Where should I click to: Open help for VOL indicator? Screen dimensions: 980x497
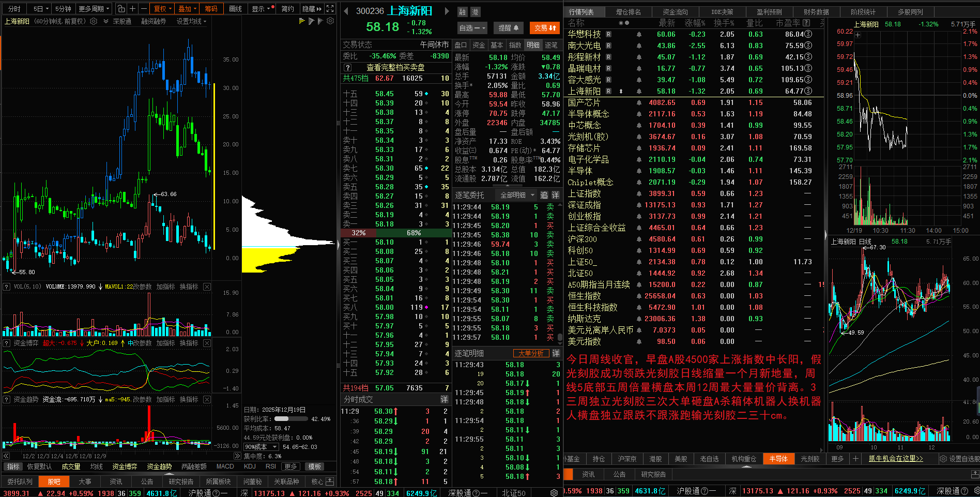7,287
